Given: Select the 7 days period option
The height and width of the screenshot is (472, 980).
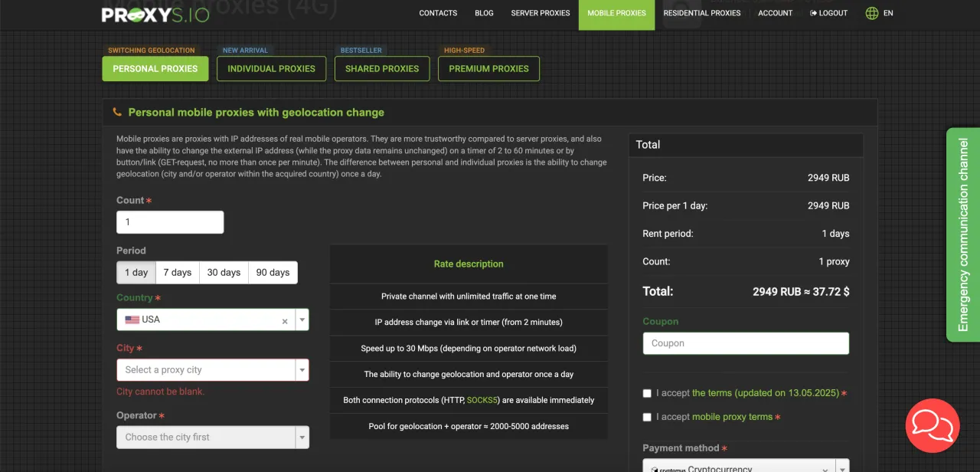Looking at the screenshot, I should pyautogui.click(x=177, y=273).
